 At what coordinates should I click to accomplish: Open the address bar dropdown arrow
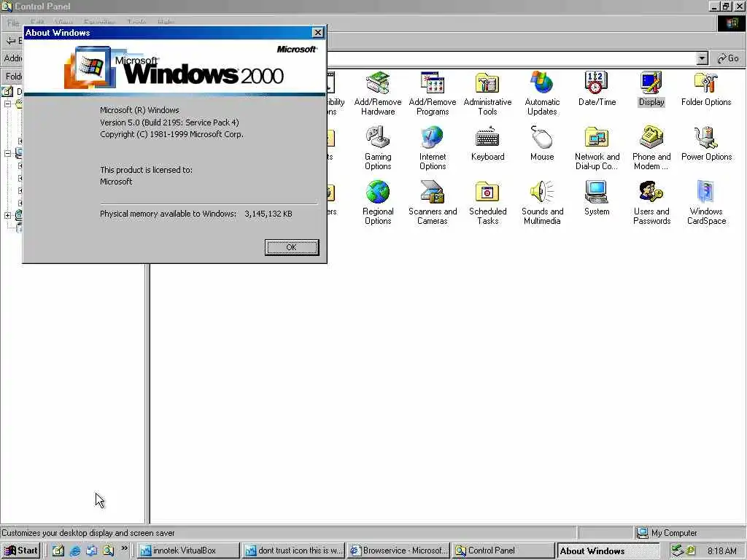coord(702,58)
